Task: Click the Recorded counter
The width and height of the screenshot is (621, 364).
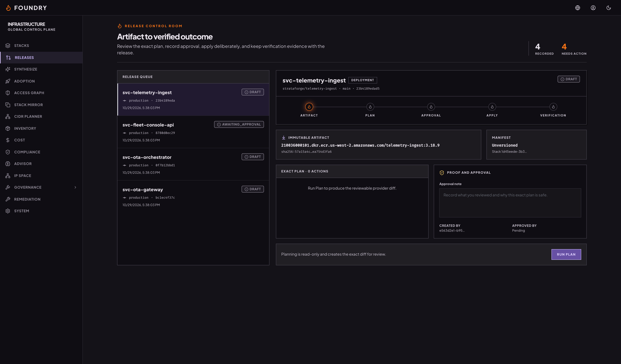Action: 544,49
